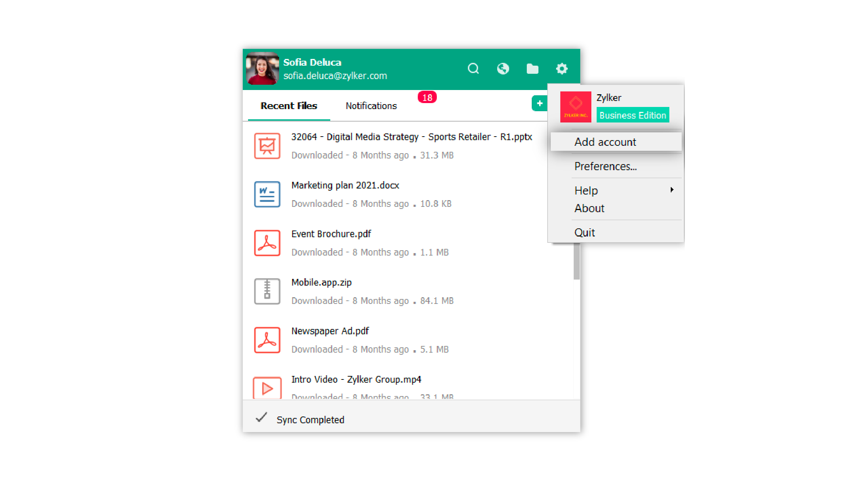Select the Recent Files tab
868x485 pixels.
[x=289, y=106]
